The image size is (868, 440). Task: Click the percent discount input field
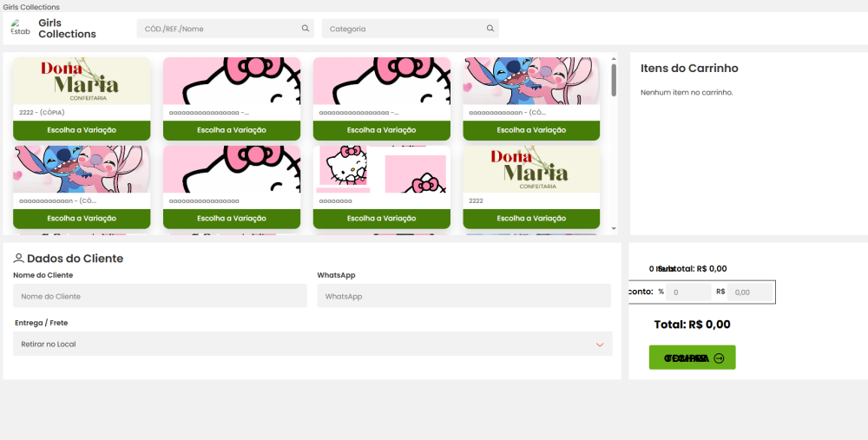689,292
